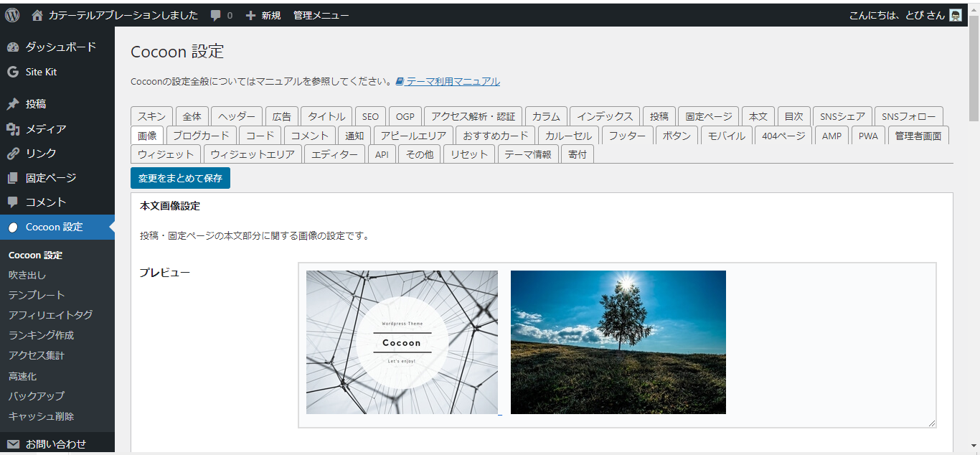Screen dimensions: 980x455
Task: Open the 投稿 pin menu
Action: coord(36,104)
